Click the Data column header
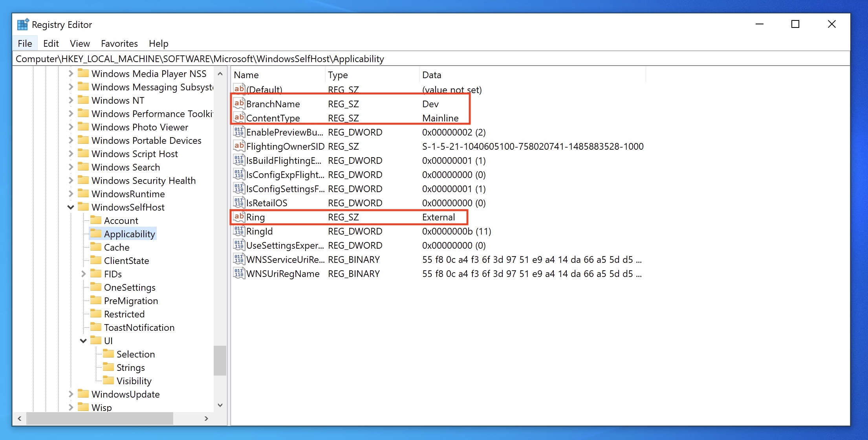The height and width of the screenshot is (440, 868). 432,75
